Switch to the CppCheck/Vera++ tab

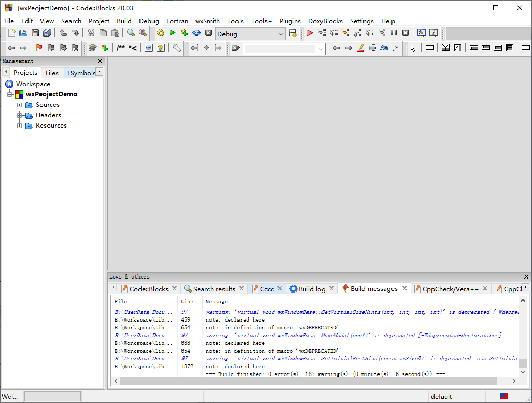(x=450, y=289)
